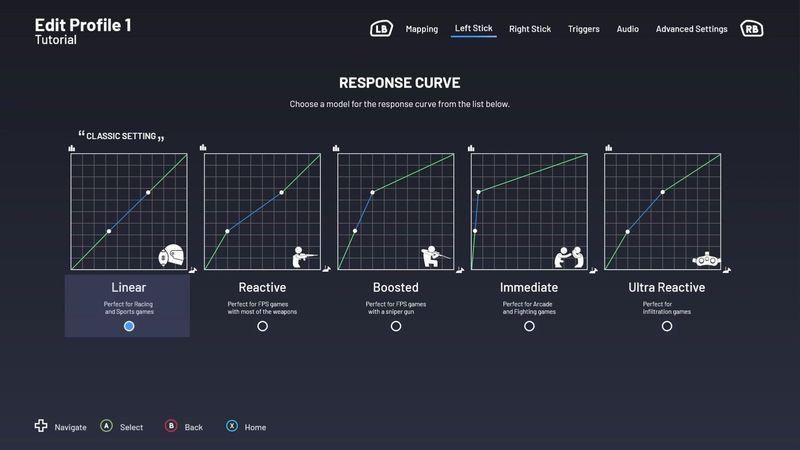Click the joystick axis icon beside Immediate graph
Viewport: 800px width, 450px height.
coord(593,270)
